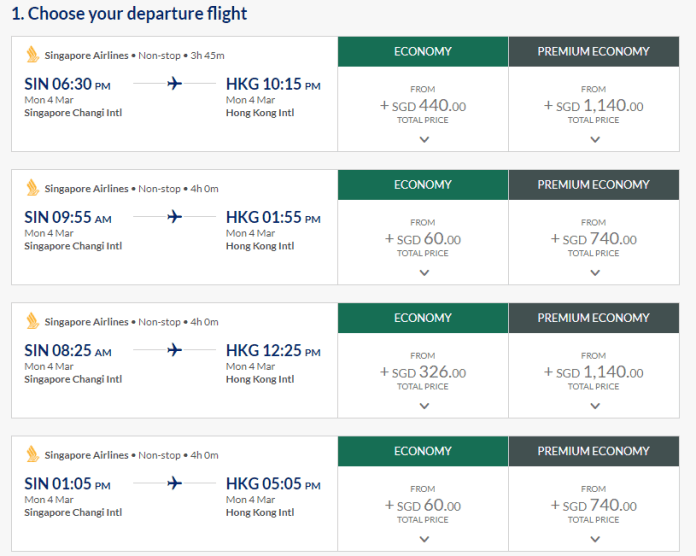Click airplane icon on 08:25 AM flight

click(x=175, y=350)
